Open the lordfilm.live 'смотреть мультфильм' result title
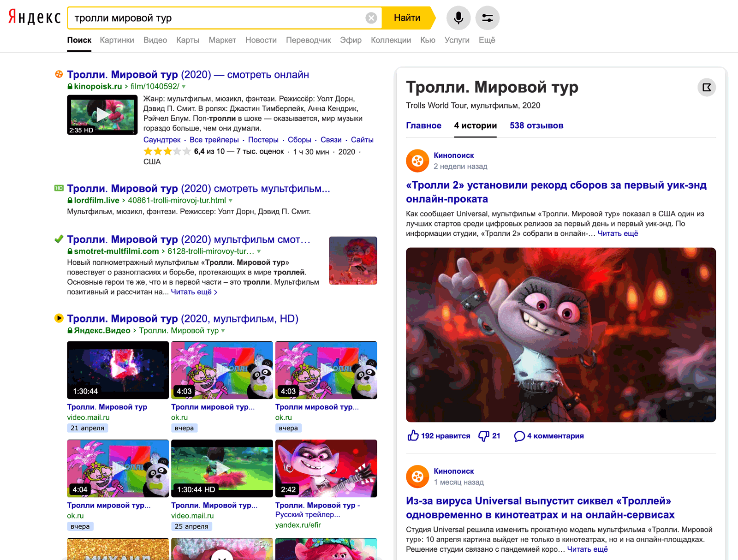Image resolution: width=738 pixels, height=560 pixels. pyautogui.click(x=199, y=189)
